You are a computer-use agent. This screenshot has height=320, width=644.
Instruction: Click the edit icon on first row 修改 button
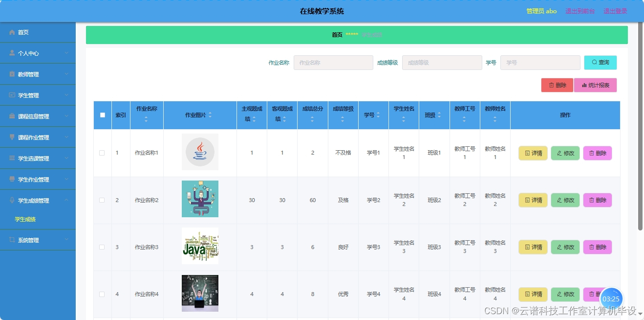(559, 153)
